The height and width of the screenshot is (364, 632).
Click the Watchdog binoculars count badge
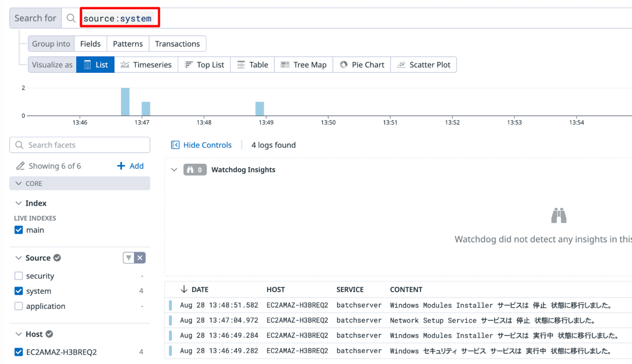click(x=195, y=170)
